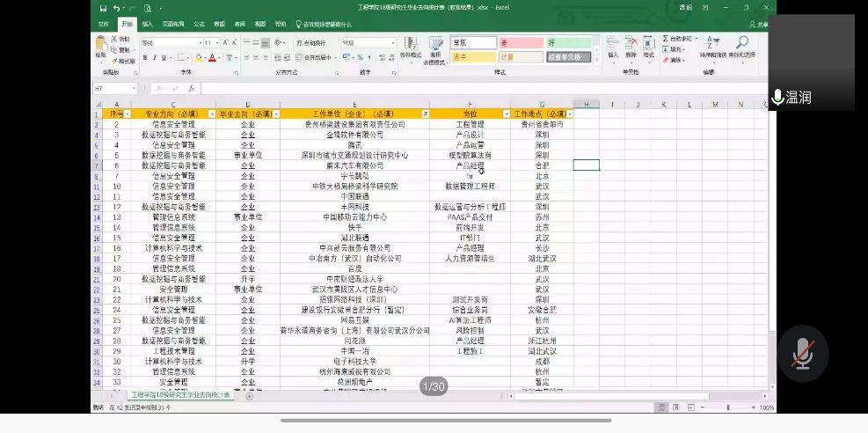Select the worksheet tab at the bottom
Image resolution: width=868 pixels, height=433 pixels.
tap(180, 395)
